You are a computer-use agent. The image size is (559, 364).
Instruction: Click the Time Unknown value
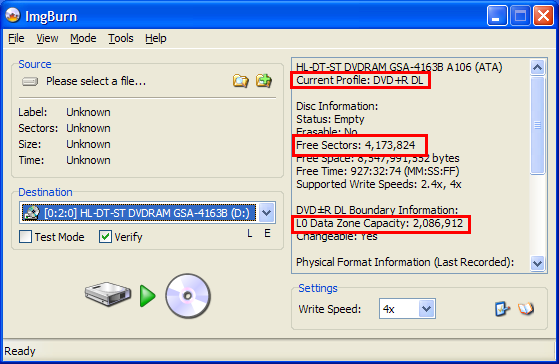click(x=88, y=160)
